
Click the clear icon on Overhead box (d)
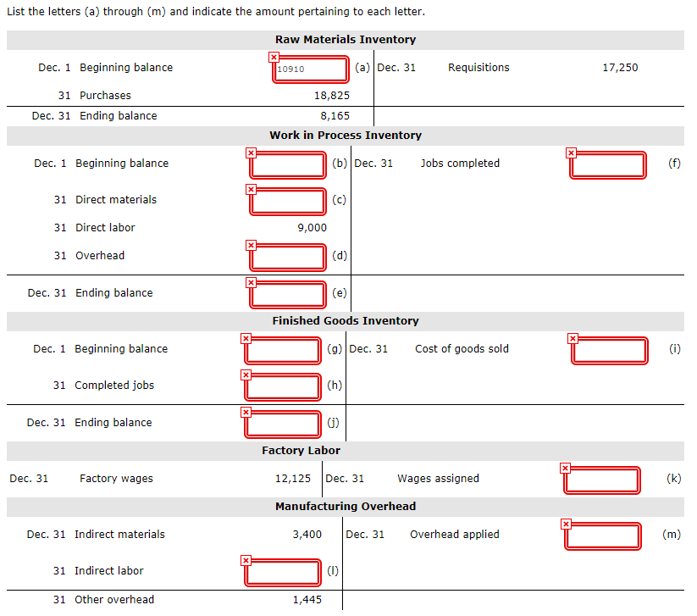pos(250,244)
